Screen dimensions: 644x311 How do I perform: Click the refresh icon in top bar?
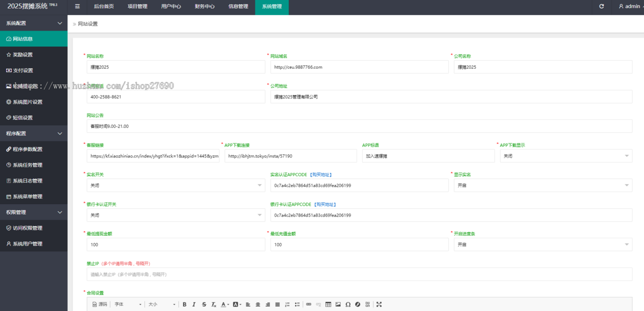(x=602, y=6)
